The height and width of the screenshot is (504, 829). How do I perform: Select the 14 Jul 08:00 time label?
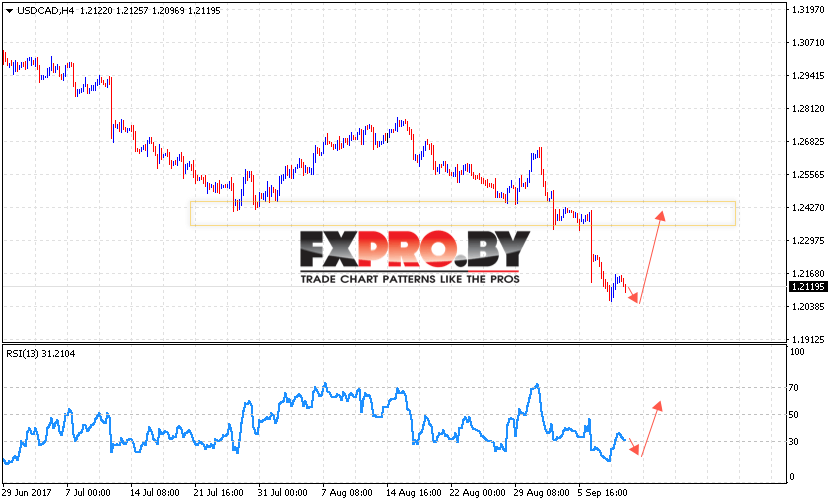pyautogui.click(x=154, y=493)
